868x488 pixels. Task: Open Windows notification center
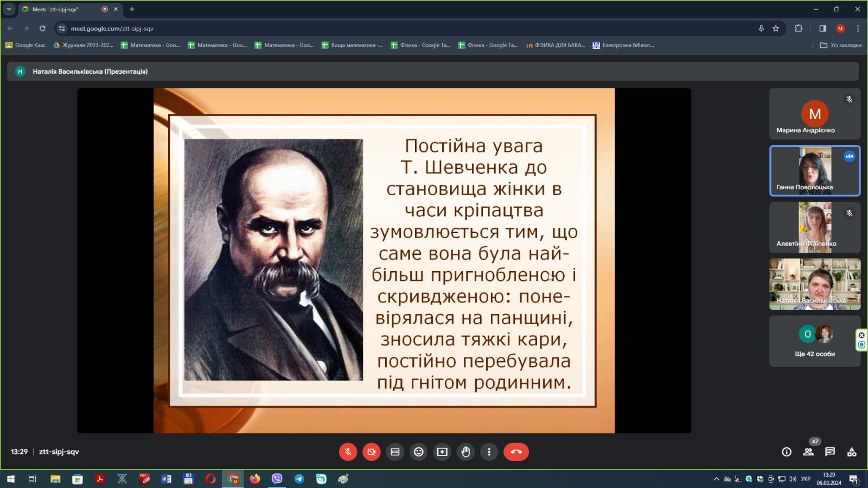click(x=853, y=479)
